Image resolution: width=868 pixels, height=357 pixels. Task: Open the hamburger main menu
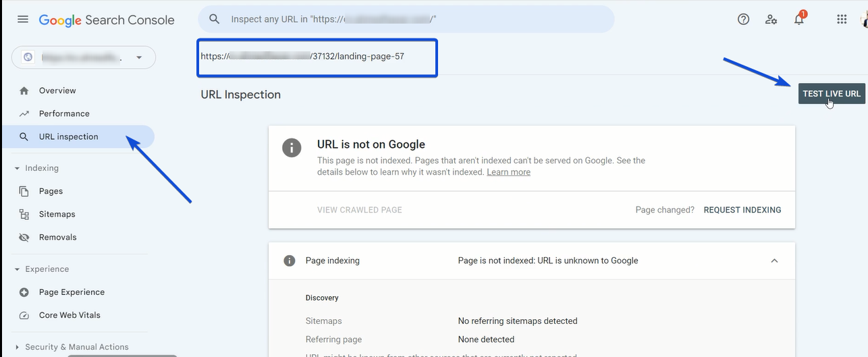pyautogui.click(x=23, y=20)
